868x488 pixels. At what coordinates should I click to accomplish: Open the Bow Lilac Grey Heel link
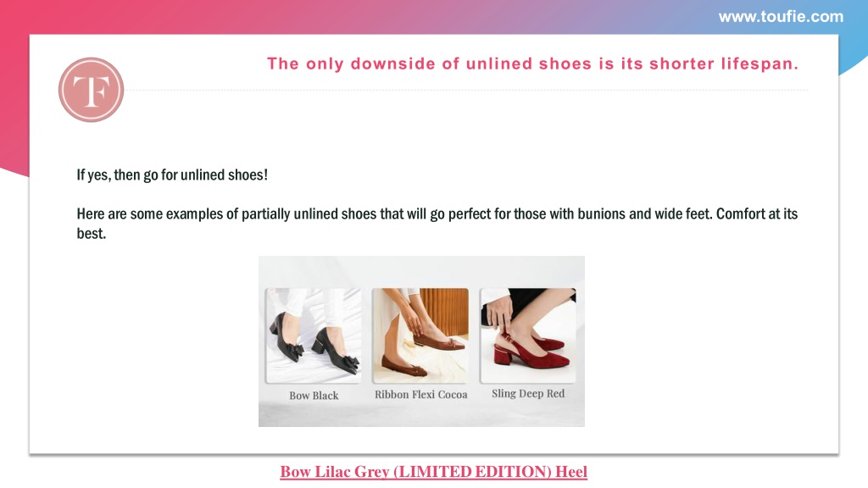click(433, 472)
